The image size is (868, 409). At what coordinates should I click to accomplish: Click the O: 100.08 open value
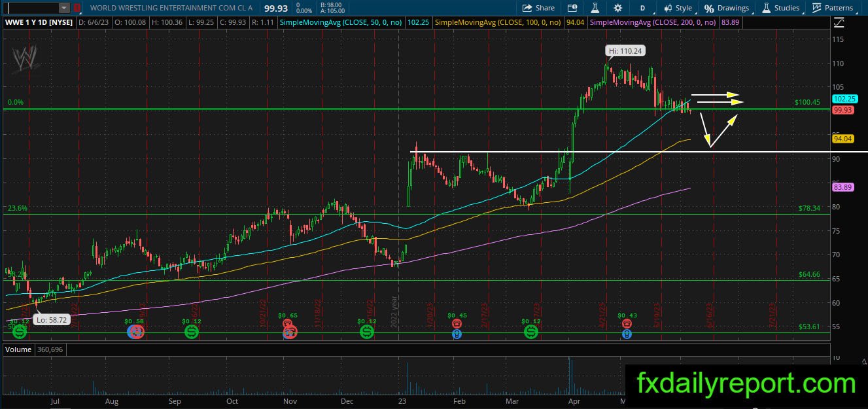130,22
